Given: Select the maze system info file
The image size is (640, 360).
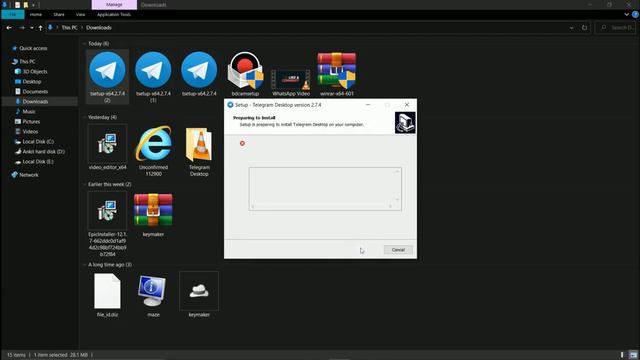Looking at the screenshot, I should [x=153, y=295].
